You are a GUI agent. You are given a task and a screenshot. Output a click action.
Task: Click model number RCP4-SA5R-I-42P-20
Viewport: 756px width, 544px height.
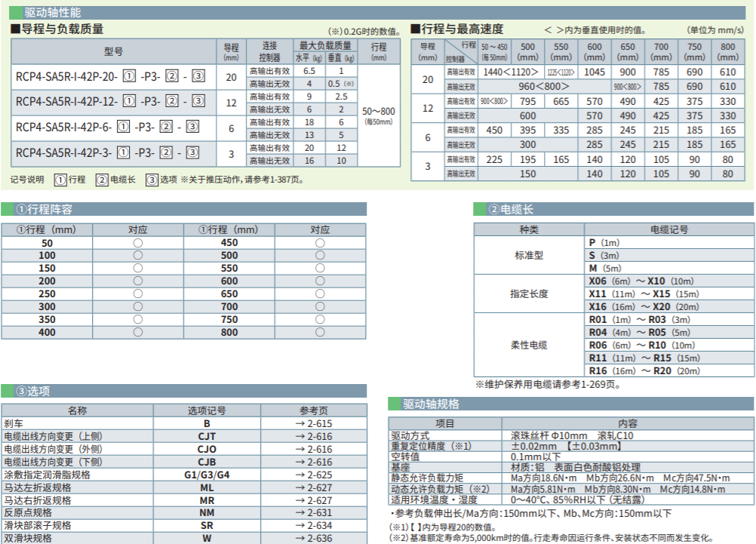coord(111,76)
